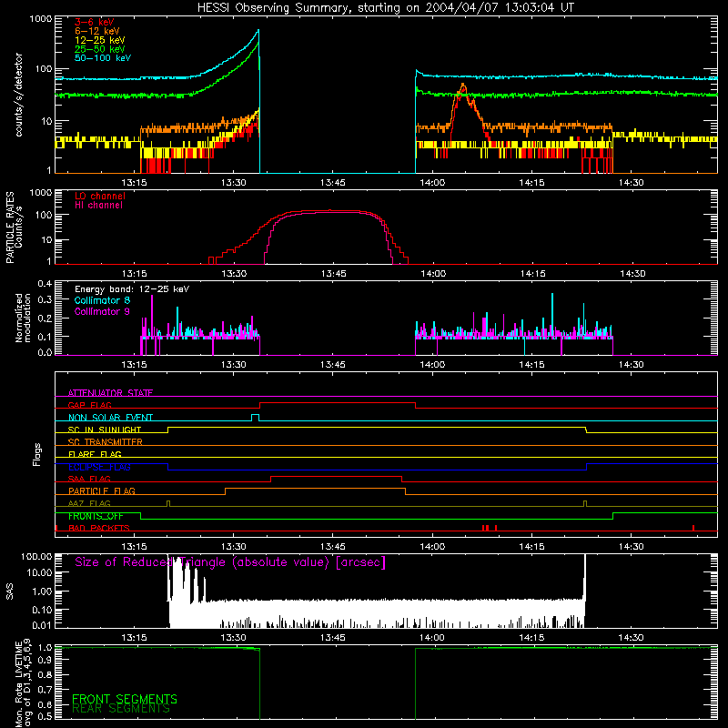Click the 0.9 y-axis label of the livetime plot
The height and width of the screenshot is (728, 728).
click(45, 660)
